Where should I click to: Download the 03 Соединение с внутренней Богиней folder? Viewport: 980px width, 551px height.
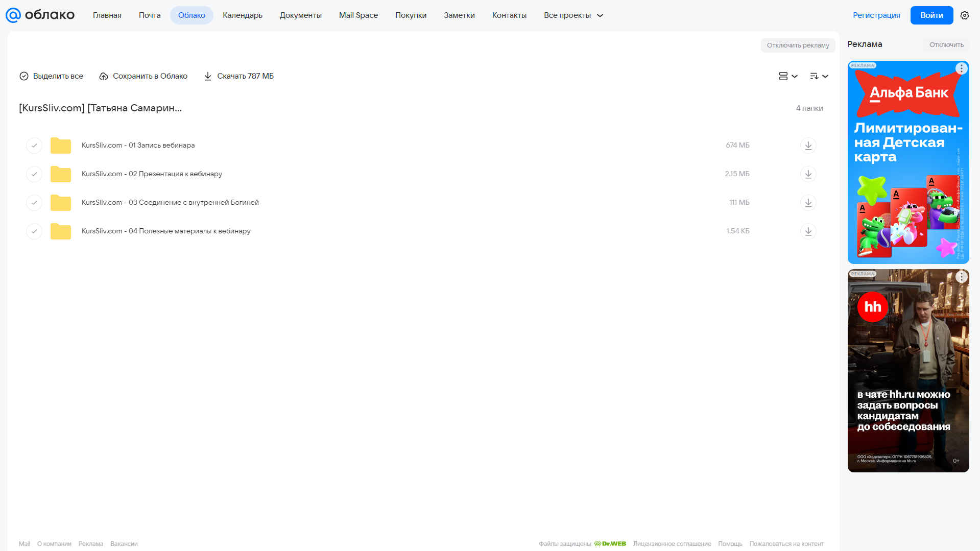(808, 203)
